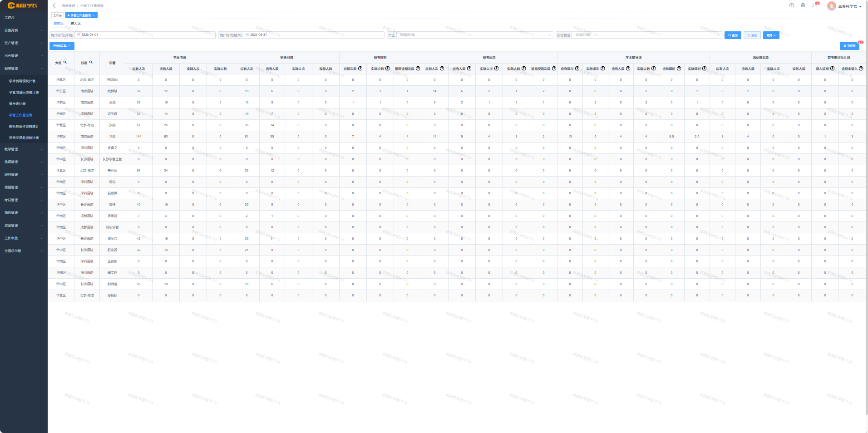This screenshot has width=868, height=433.
Task: Close the 学管工作量报表 tab
Action: (x=94, y=15)
